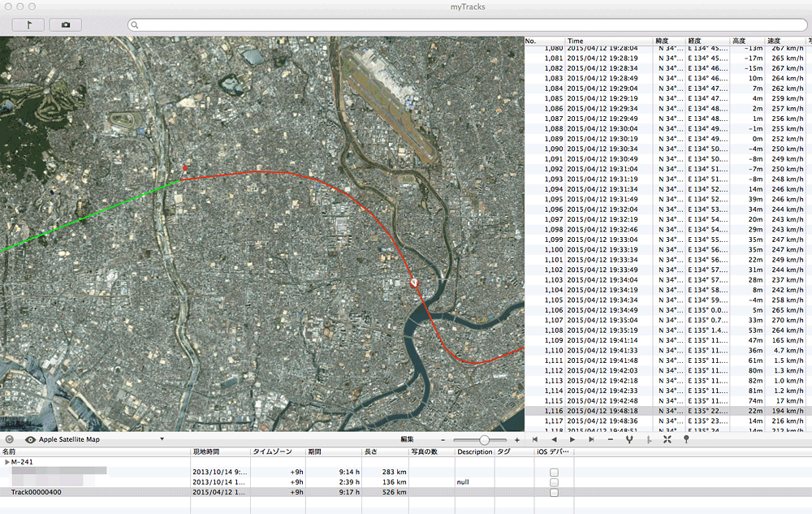Select point row 1,116 in list

click(668, 411)
